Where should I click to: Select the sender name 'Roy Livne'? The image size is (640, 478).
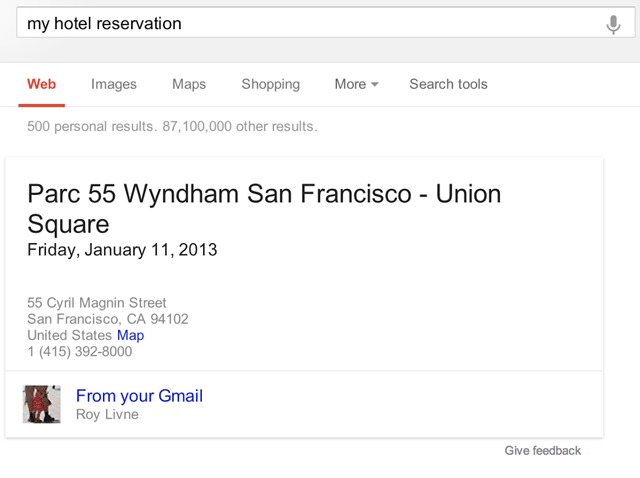pos(107,414)
